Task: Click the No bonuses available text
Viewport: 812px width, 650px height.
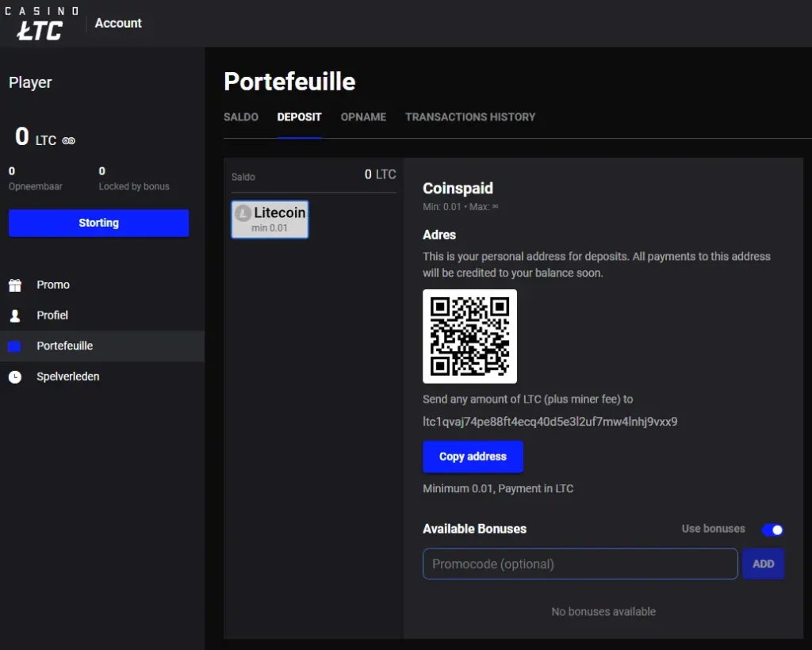Action: [603, 612]
